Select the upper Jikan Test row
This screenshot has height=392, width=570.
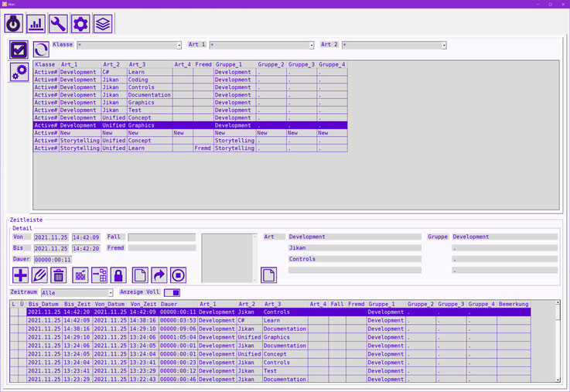point(190,110)
